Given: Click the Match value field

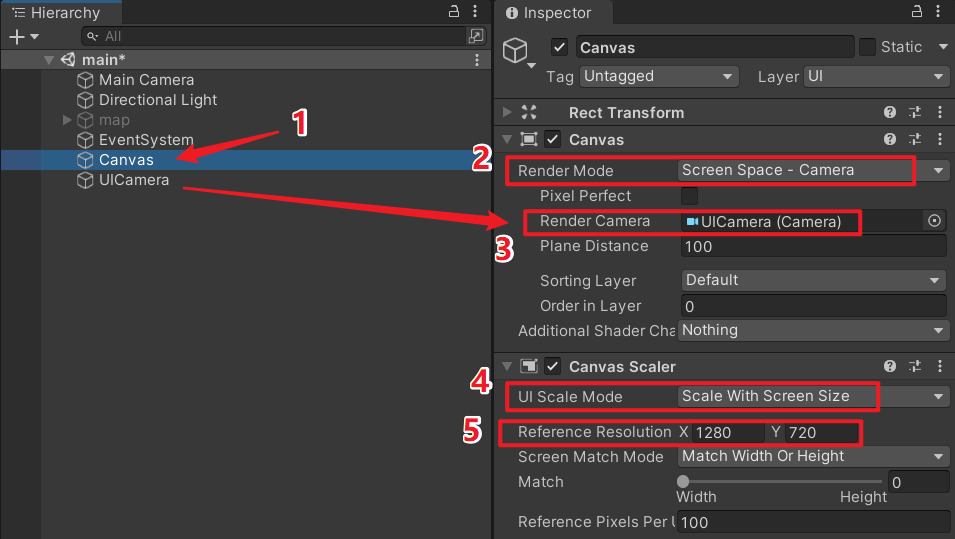Looking at the screenshot, I should click(918, 482).
